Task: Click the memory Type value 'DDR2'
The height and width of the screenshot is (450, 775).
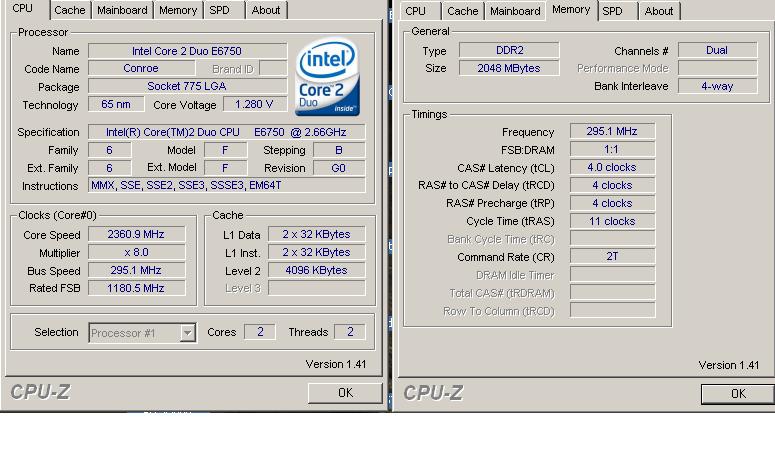Action: (510, 50)
